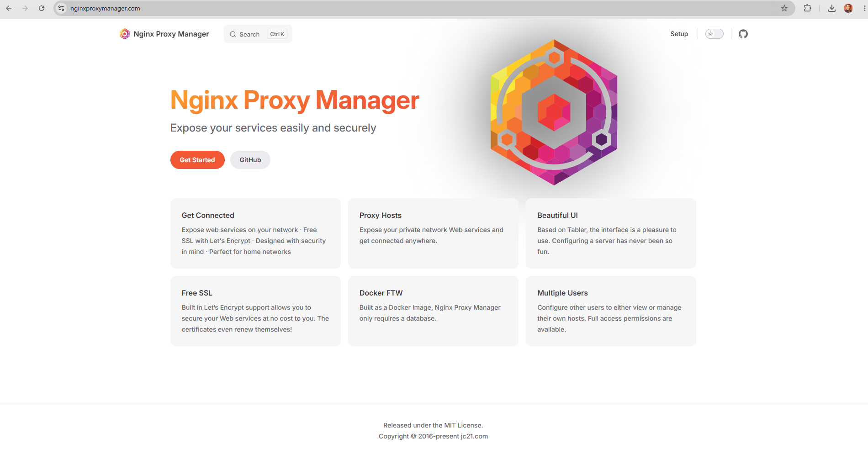Click Nginx Proxy Manager logo in navbar
Viewport: 868px width, 449px height.
point(125,34)
